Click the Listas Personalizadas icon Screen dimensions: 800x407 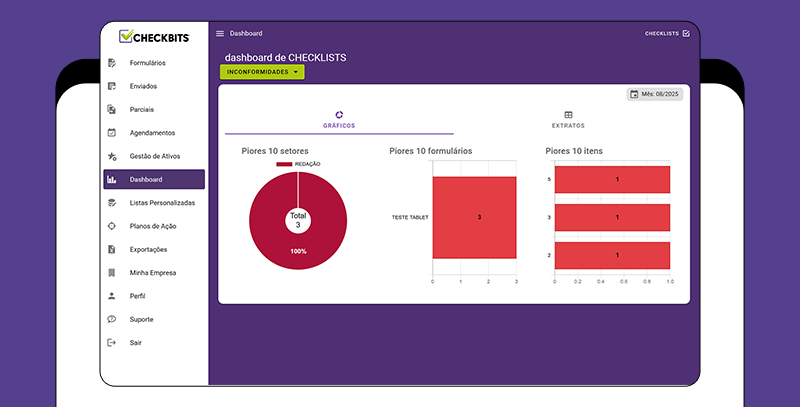[112, 202]
